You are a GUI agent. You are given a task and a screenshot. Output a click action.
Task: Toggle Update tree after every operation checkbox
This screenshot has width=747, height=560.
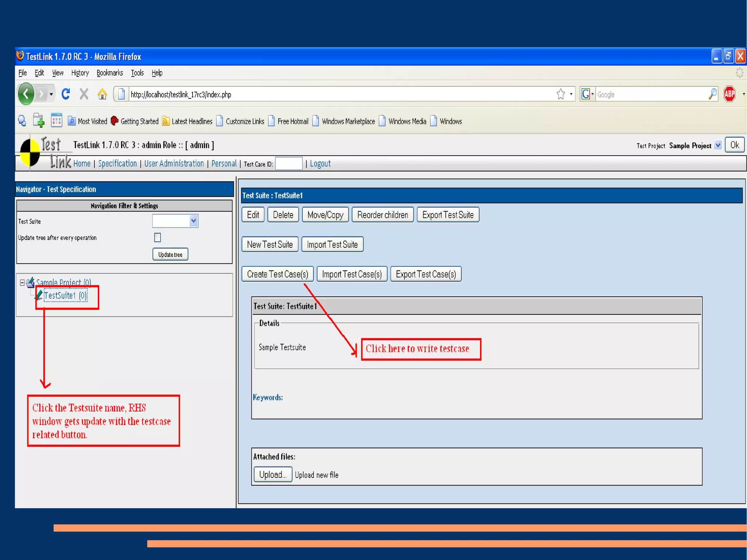point(158,237)
